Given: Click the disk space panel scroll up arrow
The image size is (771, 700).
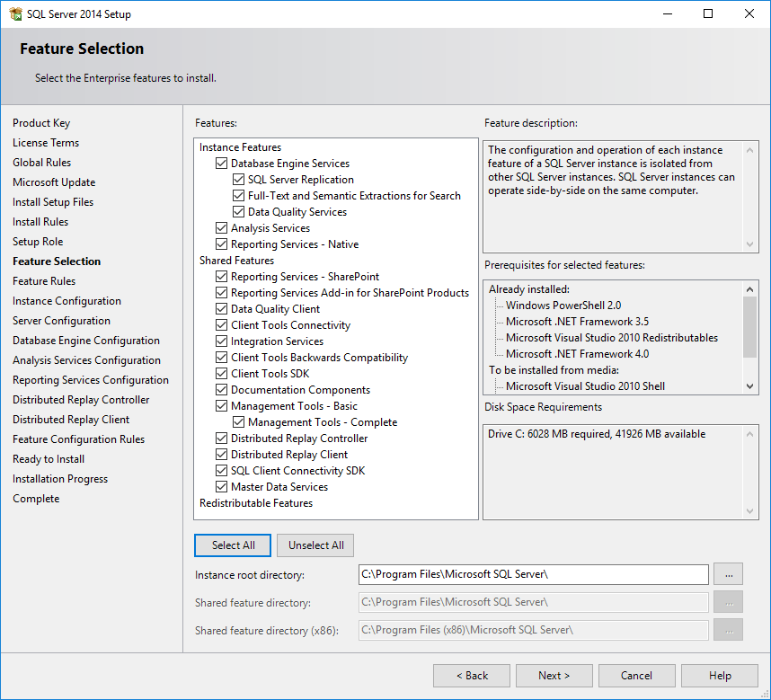Looking at the screenshot, I should 749,434.
